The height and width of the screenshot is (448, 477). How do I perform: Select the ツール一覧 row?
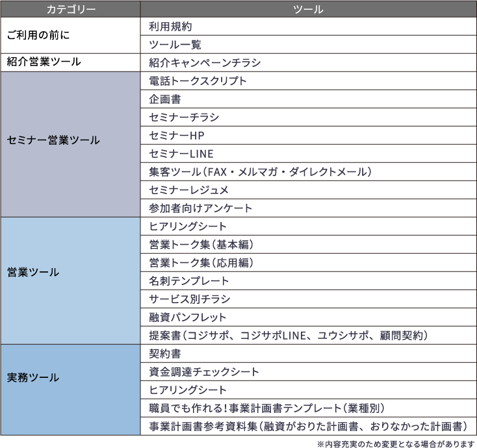pos(309,45)
